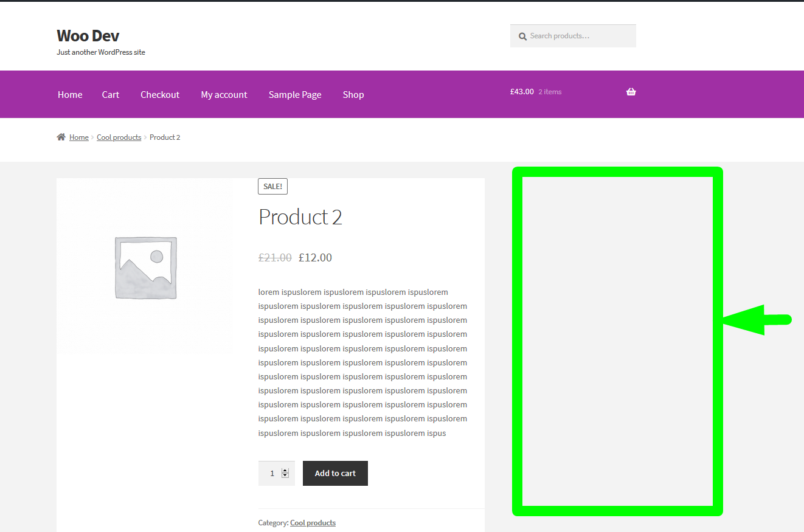Screen dimensions: 804x532
Task: Click the quantity input field
Action: (x=276, y=473)
